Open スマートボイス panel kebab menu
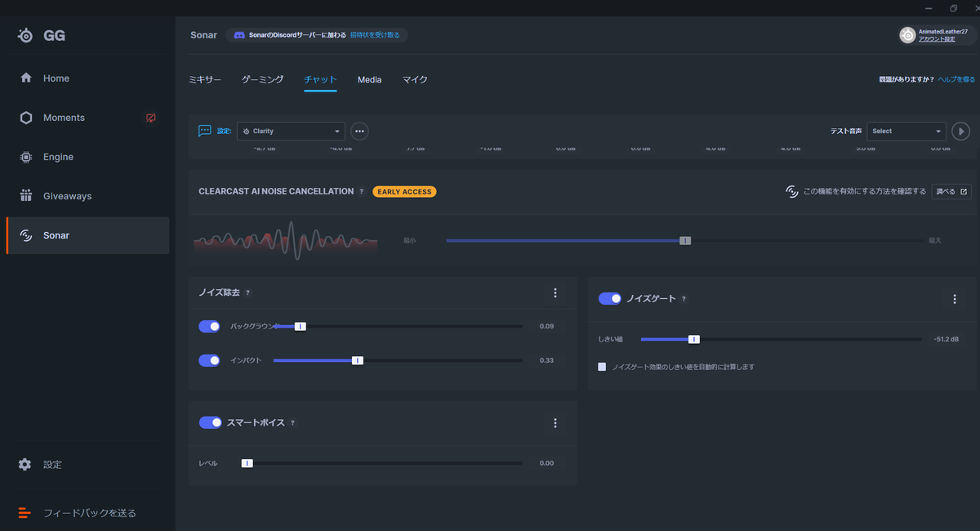Viewport: 980px width, 531px height. (x=555, y=423)
